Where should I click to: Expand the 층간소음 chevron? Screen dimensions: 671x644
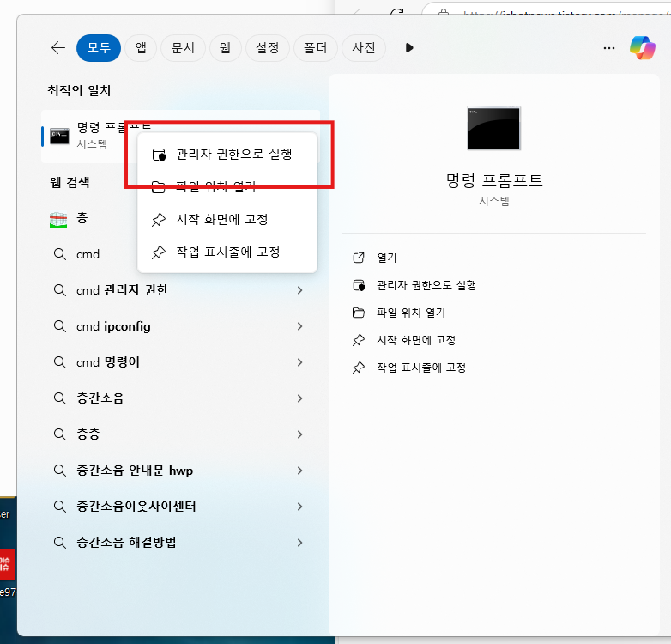tap(299, 398)
